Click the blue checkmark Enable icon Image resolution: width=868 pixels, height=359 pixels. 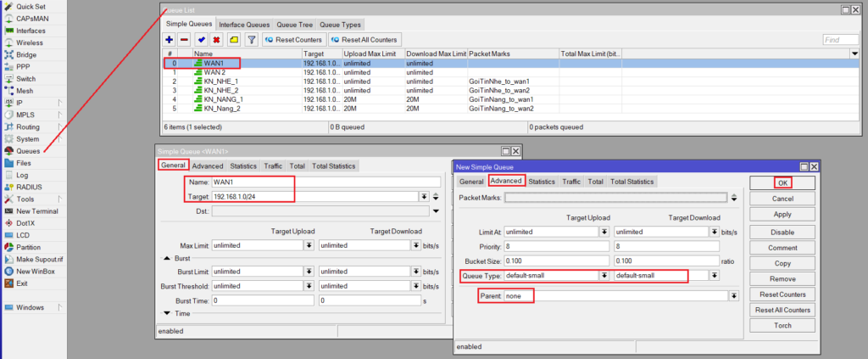(202, 40)
